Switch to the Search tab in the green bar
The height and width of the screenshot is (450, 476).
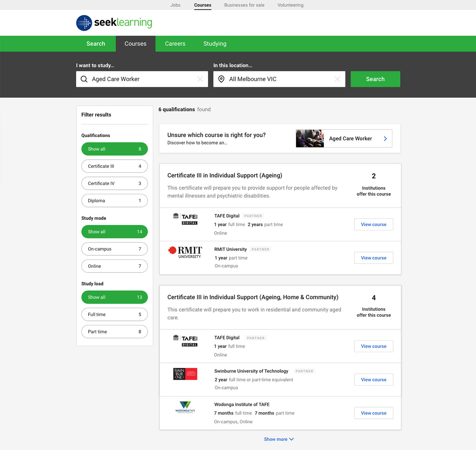pyautogui.click(x=96, y=44)
